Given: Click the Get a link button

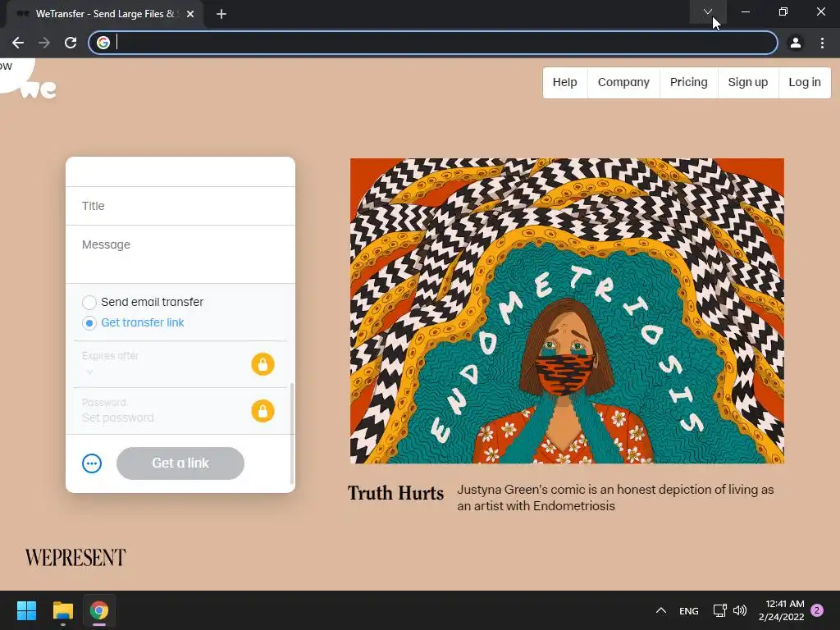Looking at the screenshot, I should [x=180, y=463].
